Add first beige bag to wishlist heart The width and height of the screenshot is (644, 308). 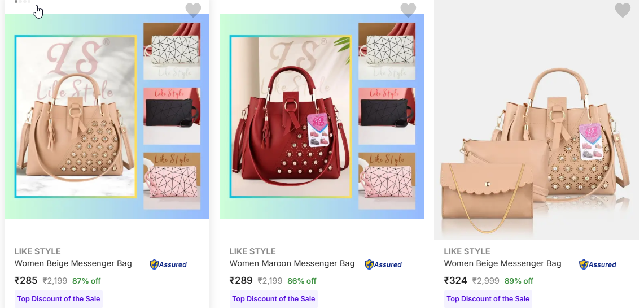193,10
